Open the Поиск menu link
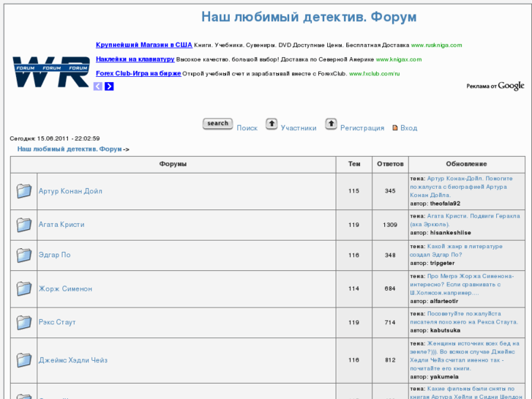This screenshot has width=532, height=399. [x=247, y=127]
